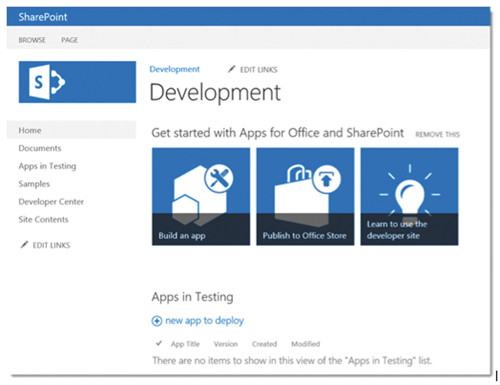Open Learn to use the developer site tile
Viewport: 500px width, 385px height.
pyautogui.click(x=409, y=197)
